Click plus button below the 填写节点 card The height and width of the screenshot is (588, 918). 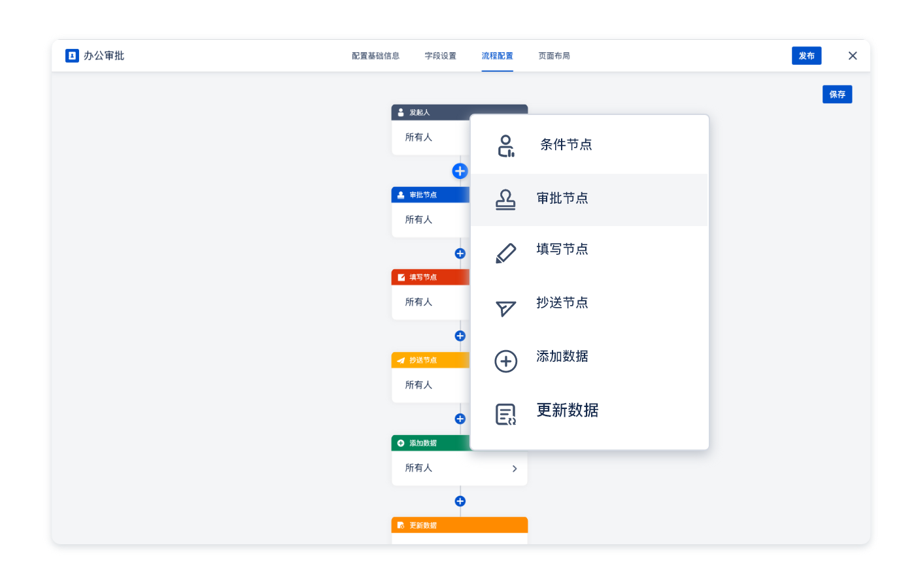(x=460, y=336)
